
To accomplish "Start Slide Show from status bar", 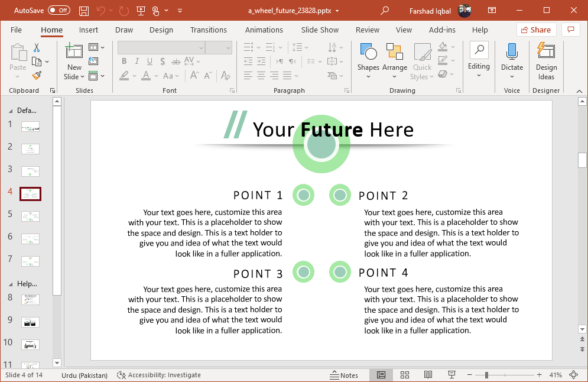I will click(451, 375).
